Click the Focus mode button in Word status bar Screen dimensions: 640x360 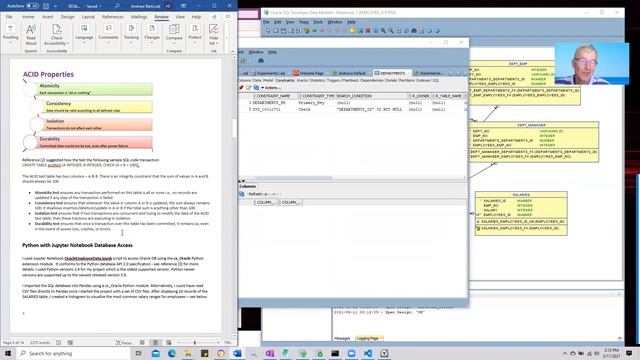[x=124, y=343]
